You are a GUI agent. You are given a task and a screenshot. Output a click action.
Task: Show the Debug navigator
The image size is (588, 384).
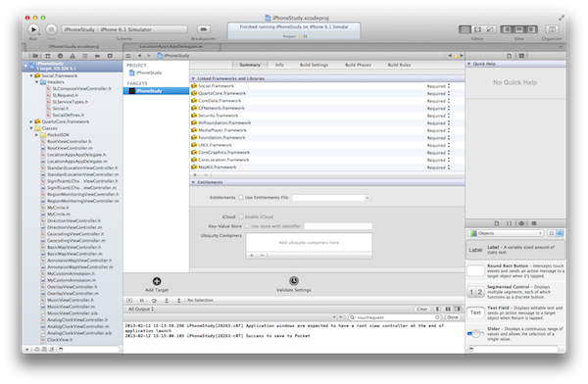coord(84,56)
